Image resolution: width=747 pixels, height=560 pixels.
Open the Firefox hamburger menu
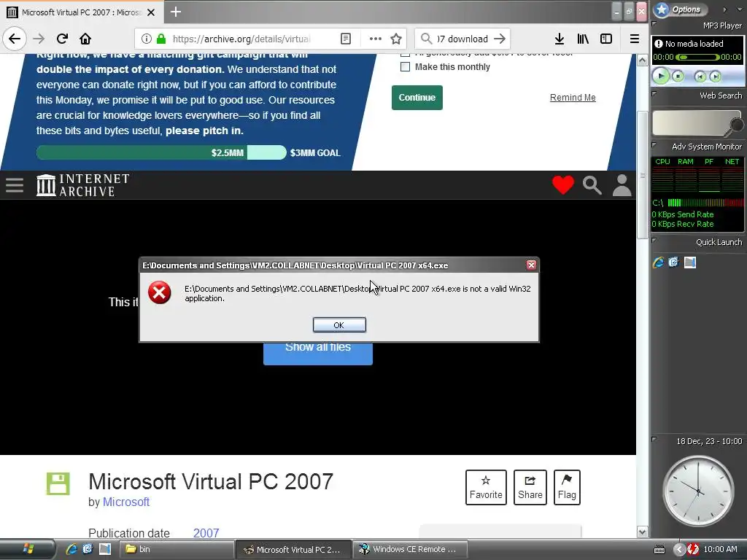pyautogui.click(x=634, y=39)
